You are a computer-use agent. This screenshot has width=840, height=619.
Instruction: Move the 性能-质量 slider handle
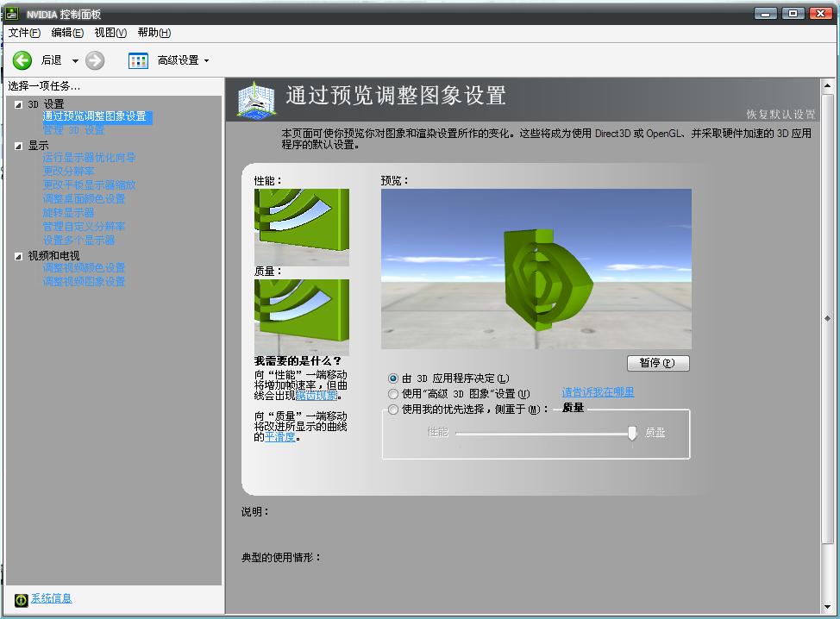point(633,432)
